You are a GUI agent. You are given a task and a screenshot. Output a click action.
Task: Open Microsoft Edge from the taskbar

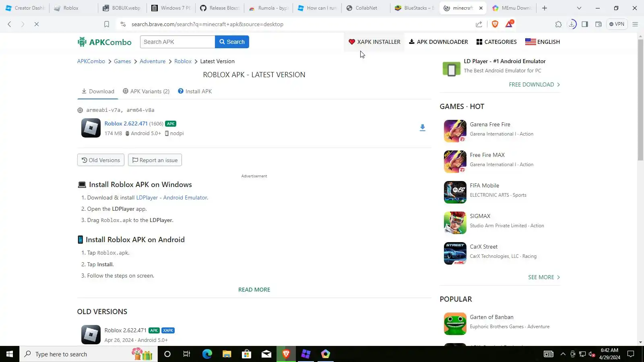(x=207, y=354)
